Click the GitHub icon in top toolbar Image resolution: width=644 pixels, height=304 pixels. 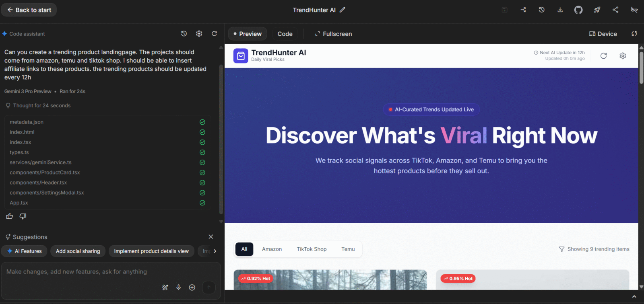click(x=578, y=10)
